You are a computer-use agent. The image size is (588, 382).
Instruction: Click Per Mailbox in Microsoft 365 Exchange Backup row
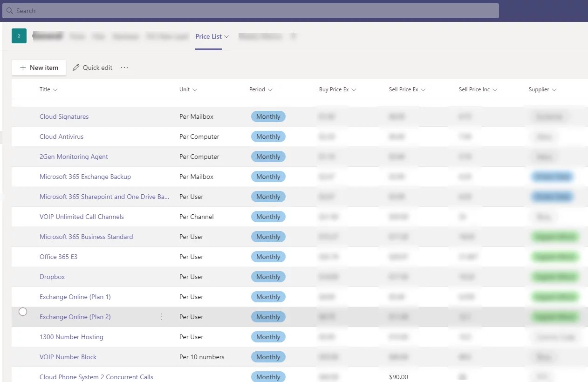click(x=196, y=177)
